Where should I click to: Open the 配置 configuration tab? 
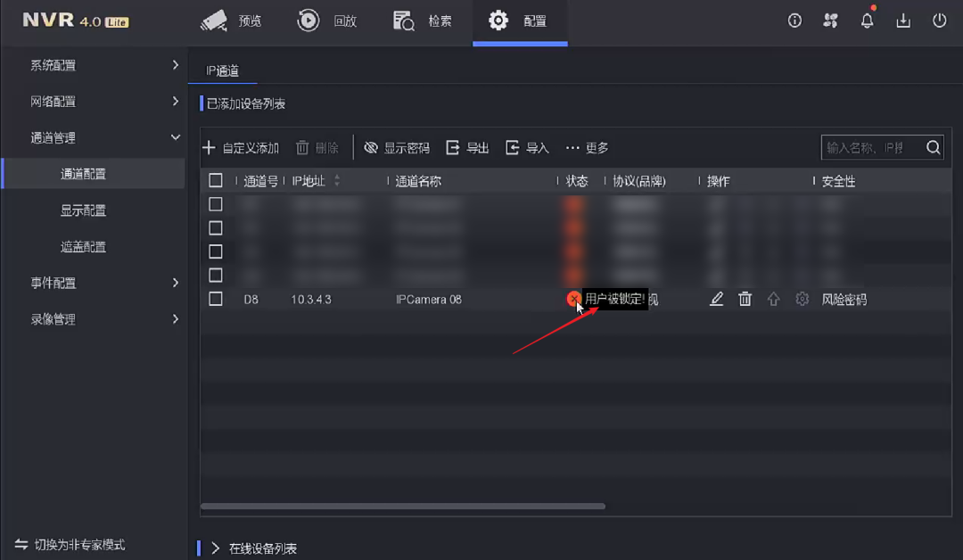[x=520, y=21]
